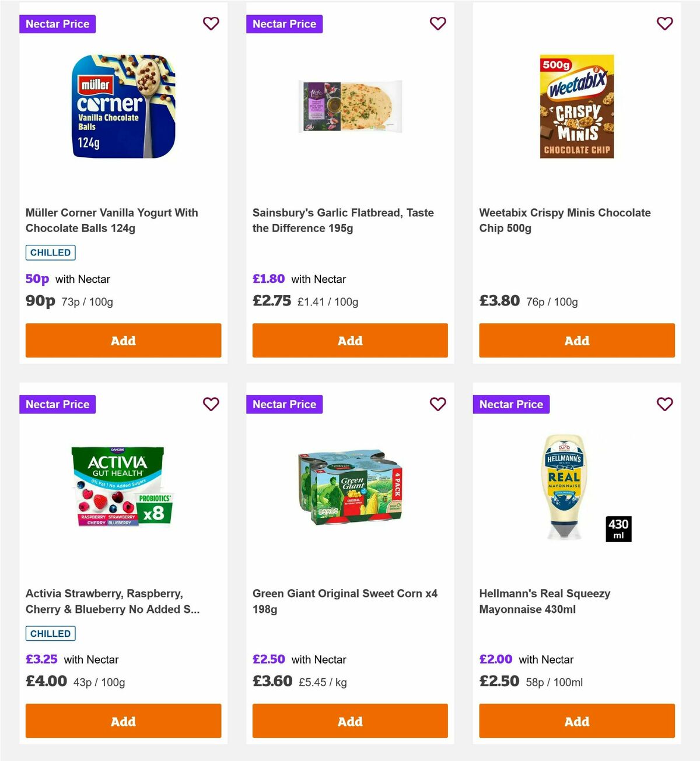Favourite the Sainsbury's Garlic Flatbread
Image resolution: width=700 pixels, height=761 pixels.
point(437,23)
